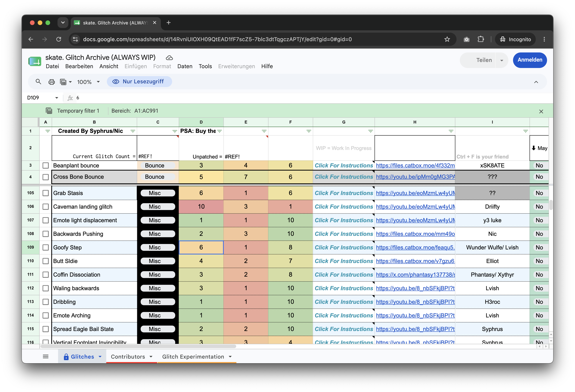Image resolution: width=575 pixels, height=392 pixels.
Task: Switch to the Glitch Experimentation sheet tab
Action: tap(193, 357)
